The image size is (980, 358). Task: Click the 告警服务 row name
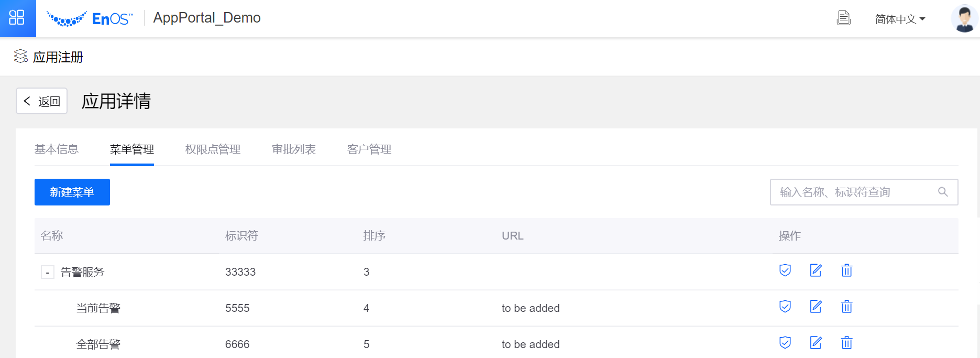pos(82,272)
